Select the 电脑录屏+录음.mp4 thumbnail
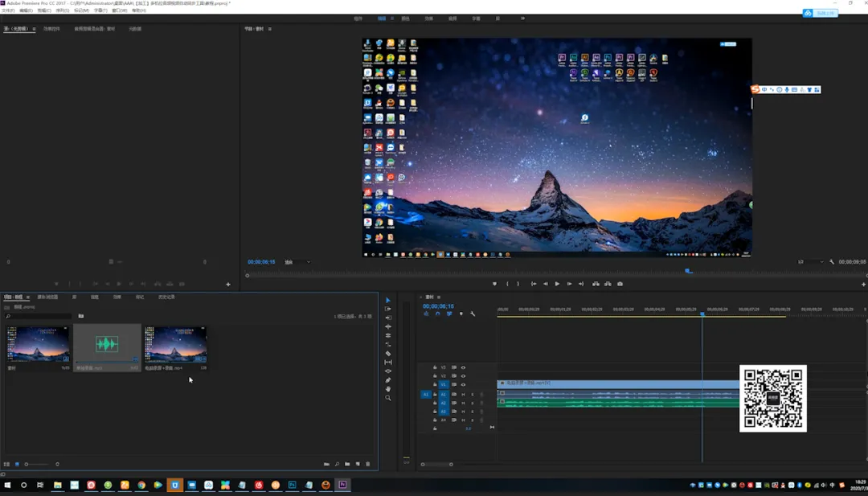The height and width of the screenshot is (496, 868). 175,346
